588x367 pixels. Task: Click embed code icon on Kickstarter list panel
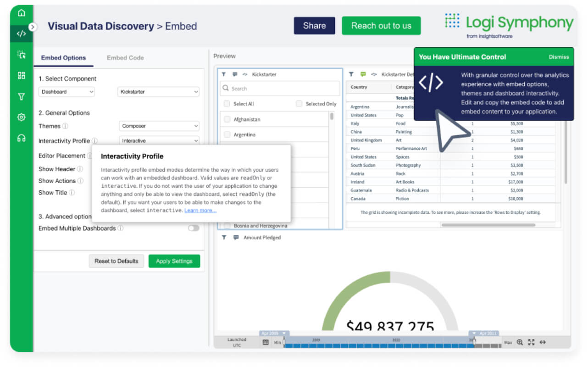(x=245, y=74)
